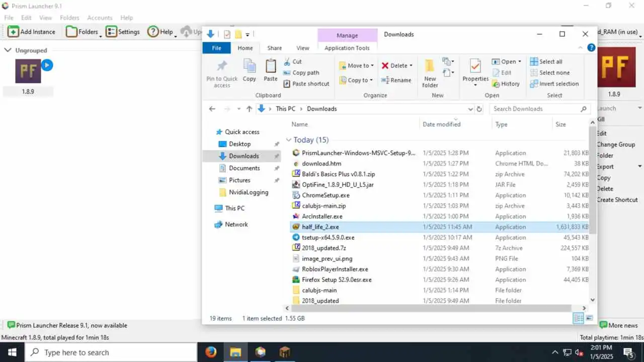Click the Prism Launcher taskbar icon
The width and height of the screenshot is (644, 362).
(x=260, y=352)
